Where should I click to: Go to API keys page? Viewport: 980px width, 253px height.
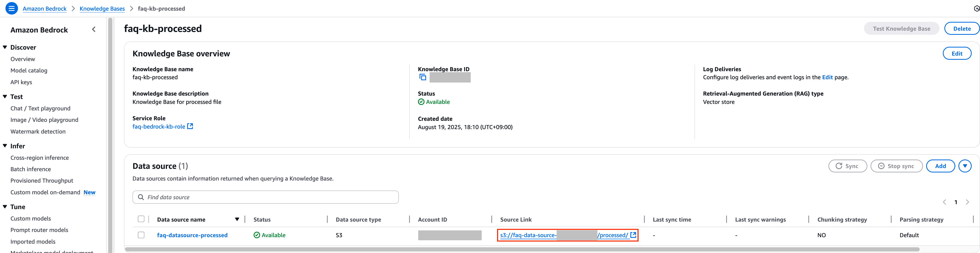click(x=21, y=82)
